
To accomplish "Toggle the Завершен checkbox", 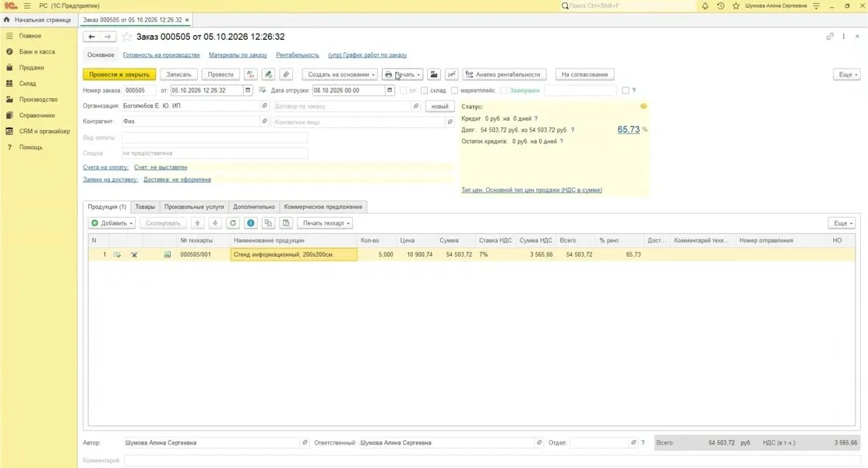I will click(504, 90).
